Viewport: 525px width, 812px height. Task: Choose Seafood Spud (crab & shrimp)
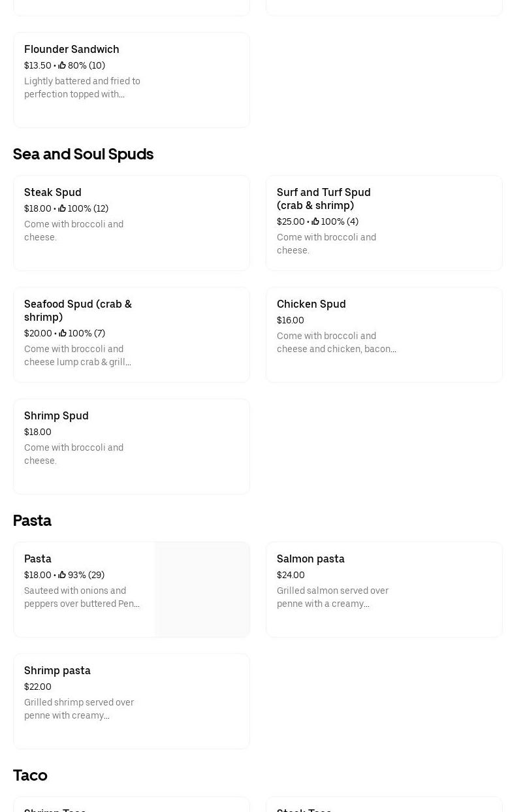131,334
